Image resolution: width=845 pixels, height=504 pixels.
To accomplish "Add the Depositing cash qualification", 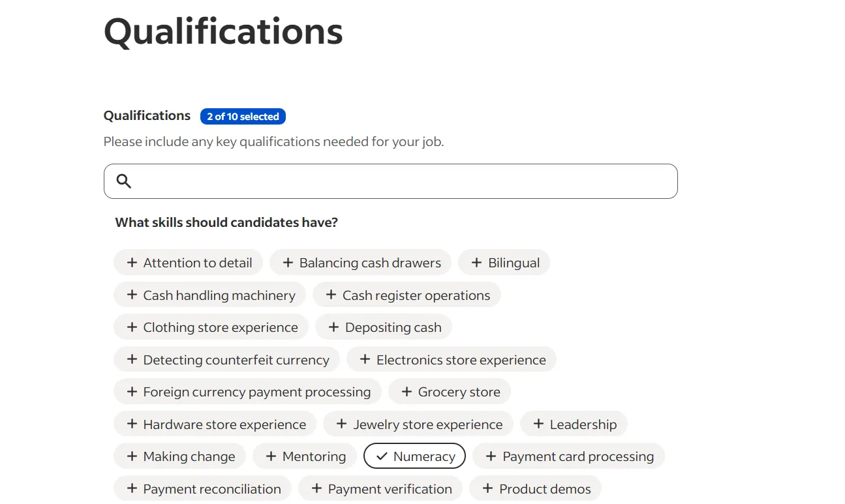I will (384, 327).
